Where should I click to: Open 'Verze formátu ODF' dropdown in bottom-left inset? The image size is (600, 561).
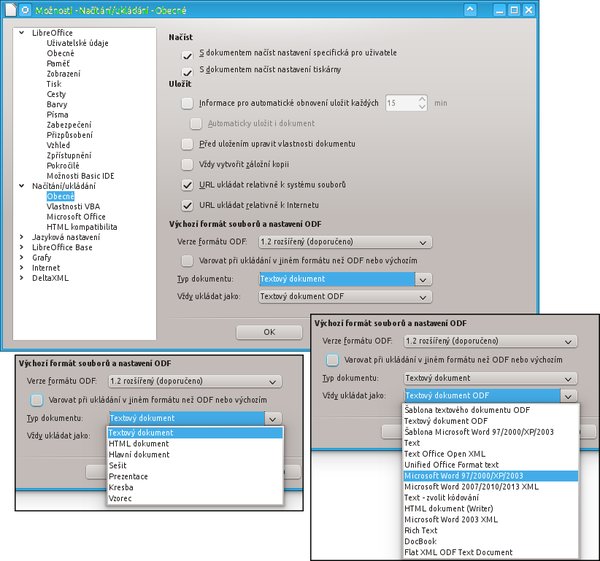[x=195, y=381]
